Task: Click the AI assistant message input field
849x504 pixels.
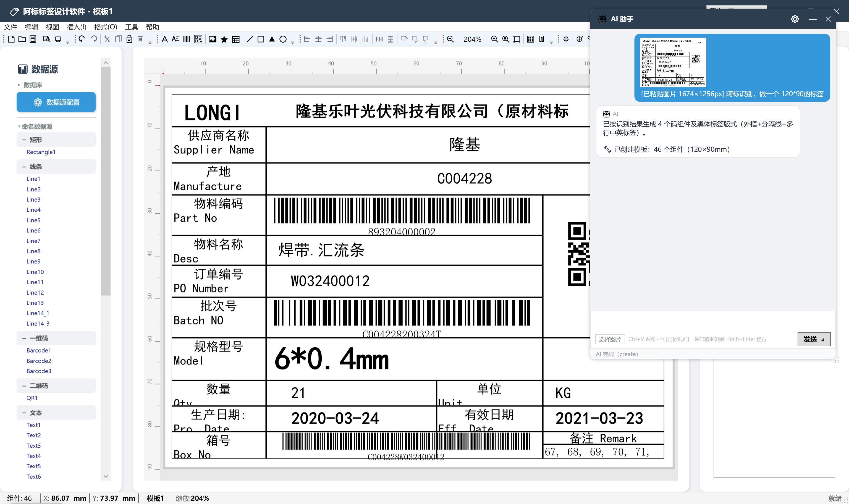Action: (712, 321)
